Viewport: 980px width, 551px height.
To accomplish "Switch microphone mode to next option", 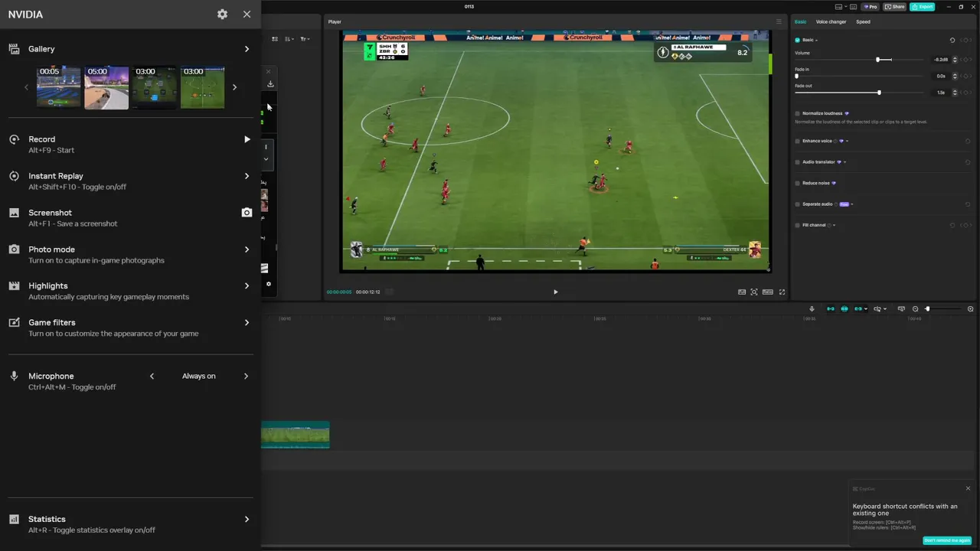I will pos(246,377).
